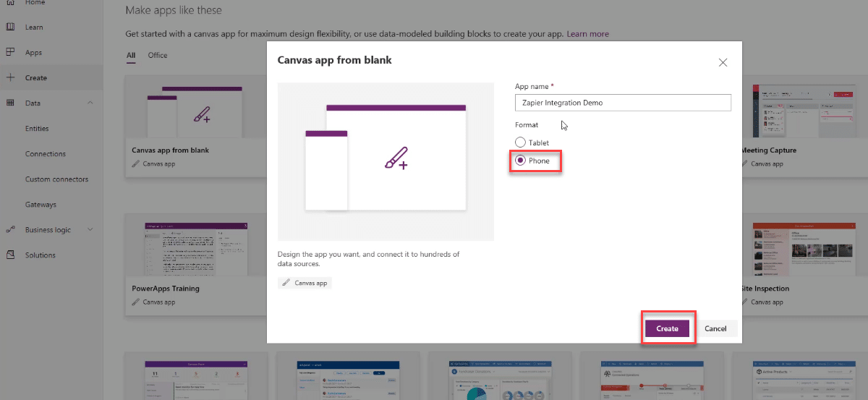Click pencil icon on Canvas app tag

point(286,283)
